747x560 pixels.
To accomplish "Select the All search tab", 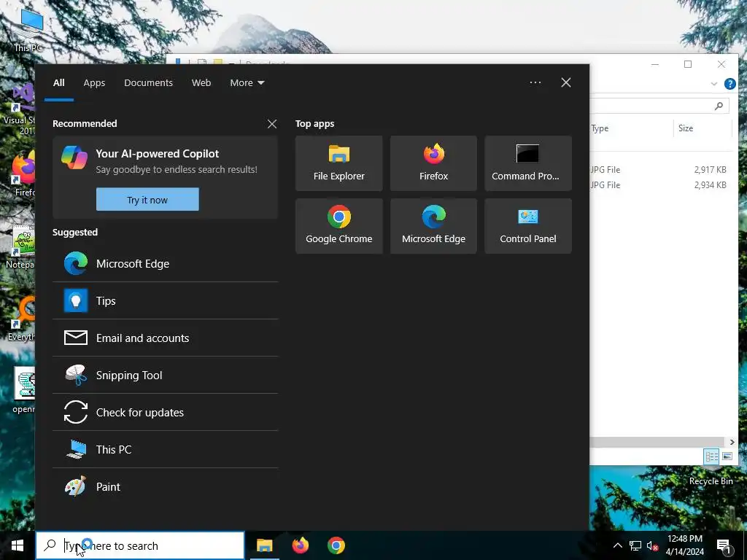I will click(59, 82).
